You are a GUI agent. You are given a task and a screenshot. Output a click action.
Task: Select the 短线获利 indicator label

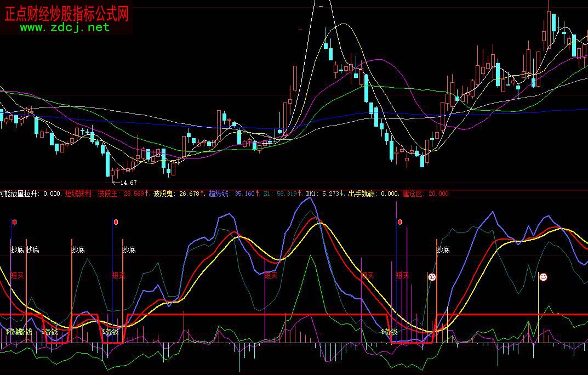79,194
